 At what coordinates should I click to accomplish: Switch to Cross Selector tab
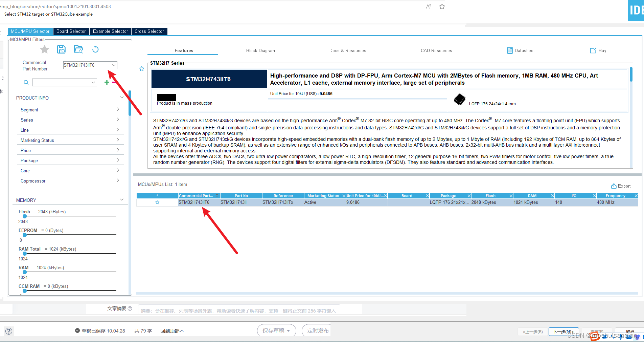pyautogui.click(x=149, y=31)
